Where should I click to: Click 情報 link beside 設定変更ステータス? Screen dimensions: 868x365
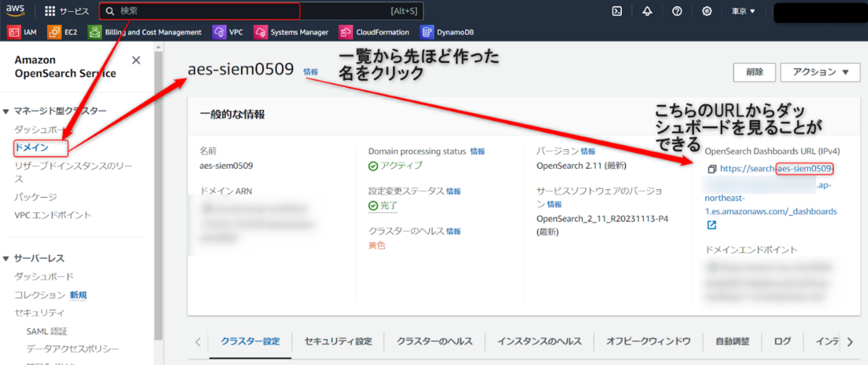[x=453, y=191]
